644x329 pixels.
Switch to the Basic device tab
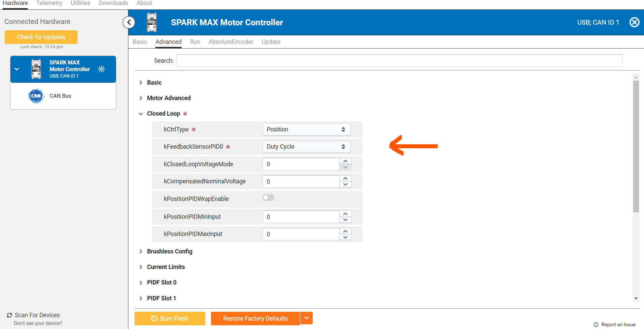[x=140, y=42]
